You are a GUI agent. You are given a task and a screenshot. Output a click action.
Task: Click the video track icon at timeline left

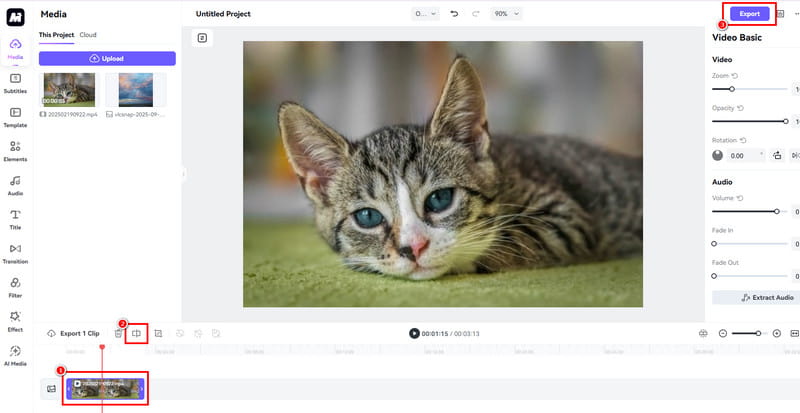click(x=51, y=389)
